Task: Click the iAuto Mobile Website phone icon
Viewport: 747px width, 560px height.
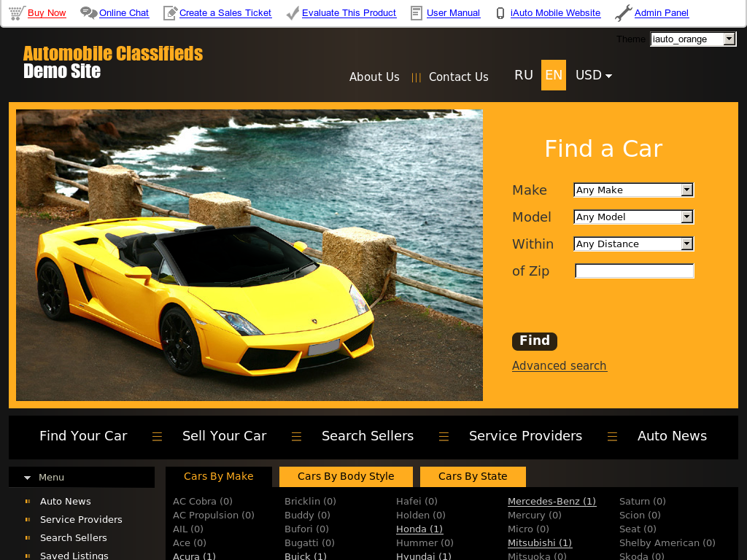Action: point(500,13)
